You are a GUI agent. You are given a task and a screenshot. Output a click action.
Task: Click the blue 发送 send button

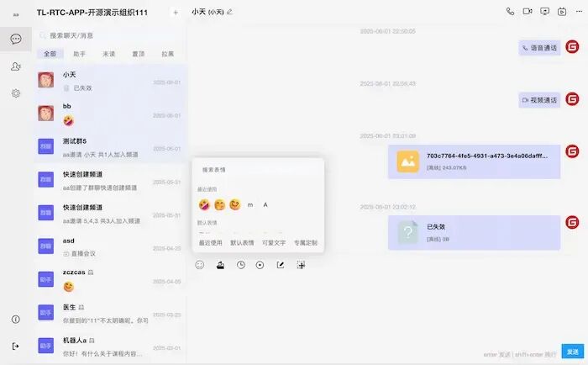click(573, 352)
